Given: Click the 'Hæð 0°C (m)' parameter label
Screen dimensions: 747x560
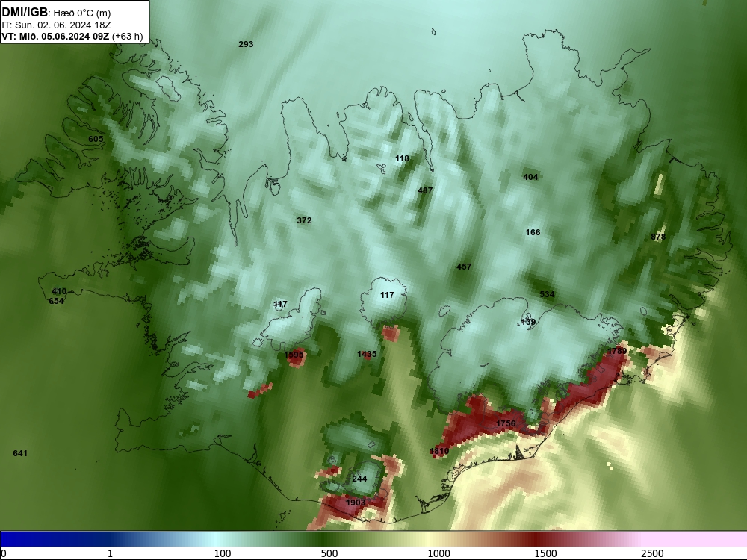Looking at the screenshot, I should [x=82, y=13].
